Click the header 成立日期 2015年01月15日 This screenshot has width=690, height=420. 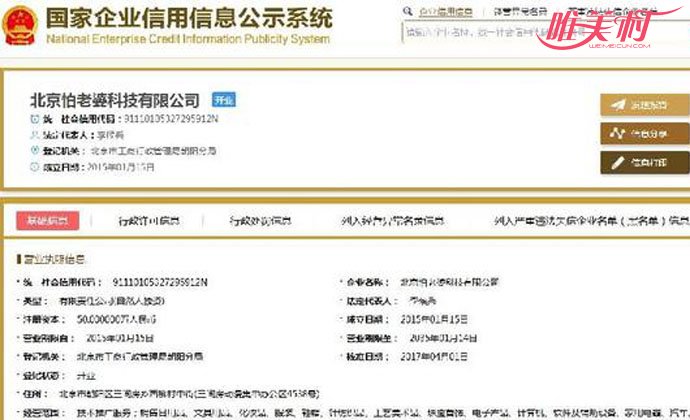99,167
